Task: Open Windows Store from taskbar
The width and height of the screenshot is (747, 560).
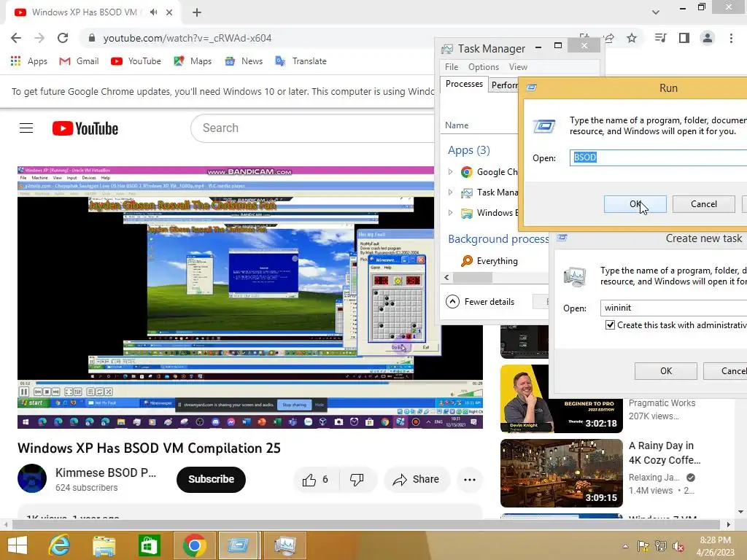Action: 149,545
